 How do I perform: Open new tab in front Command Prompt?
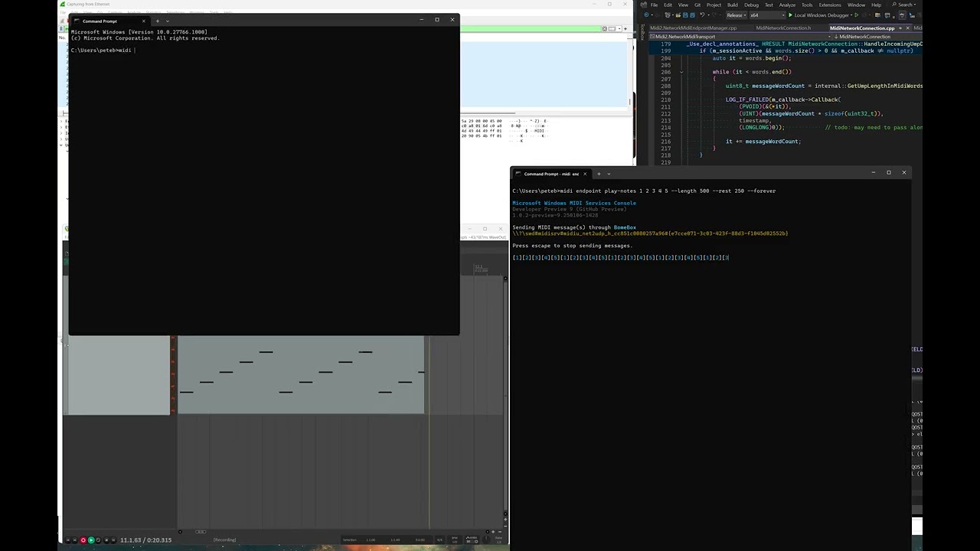pyautogui.click(x=157, y=21)
